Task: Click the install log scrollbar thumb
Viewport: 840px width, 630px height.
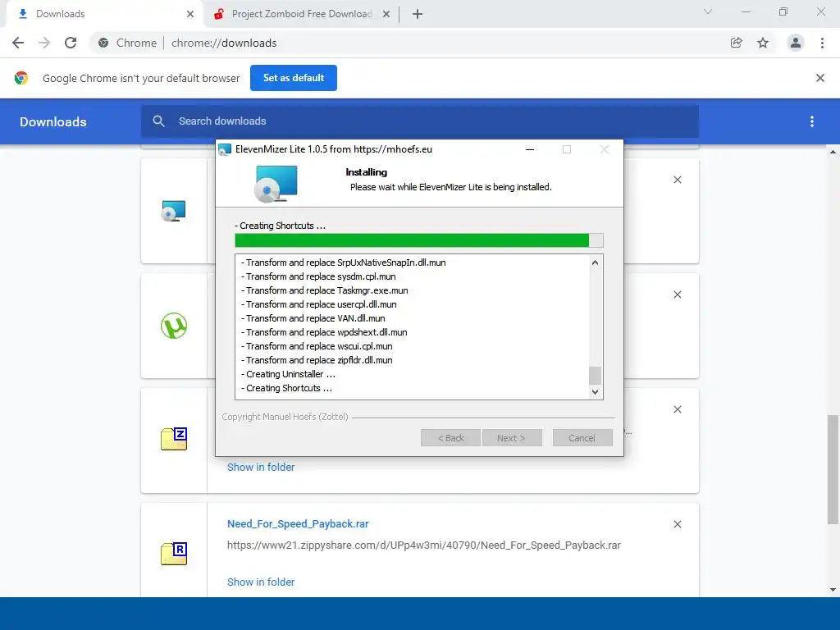Action: coord(595,376)
